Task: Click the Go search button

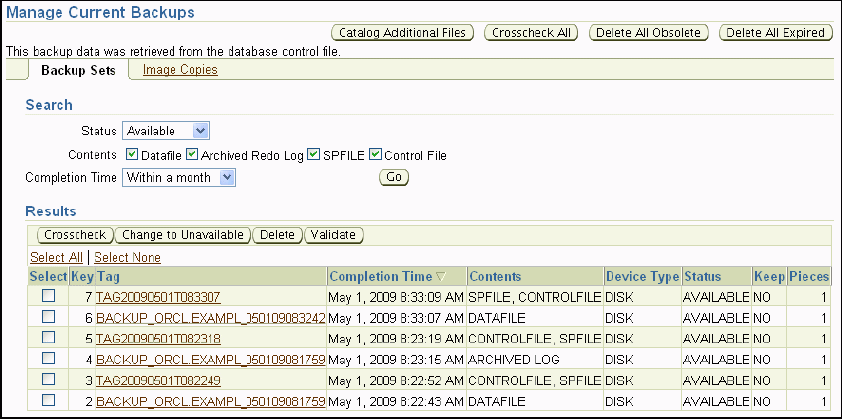Action: tap(393, 177)
